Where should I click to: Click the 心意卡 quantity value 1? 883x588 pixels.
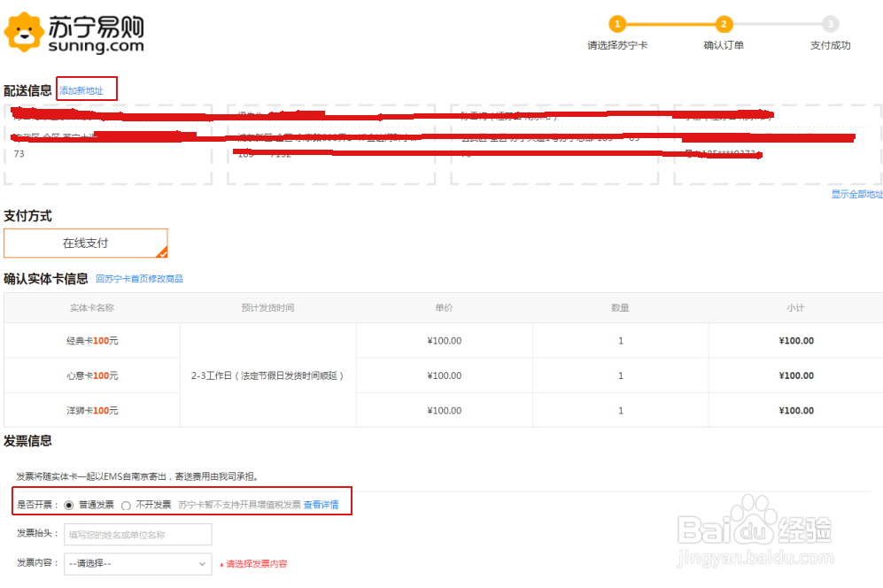coord(621,375)
